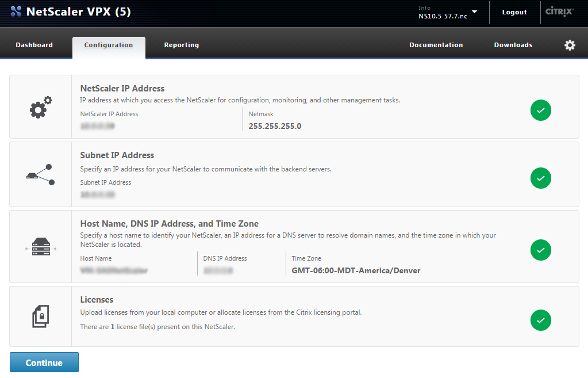Click the Citrix logo in header
Viewport: 588px width, 378px height.
(559, 12)
